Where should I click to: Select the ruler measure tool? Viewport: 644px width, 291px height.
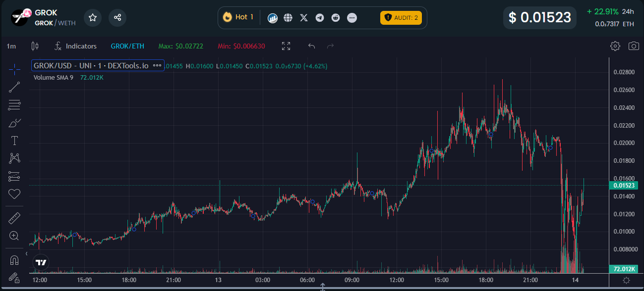[x=14, y=218]
